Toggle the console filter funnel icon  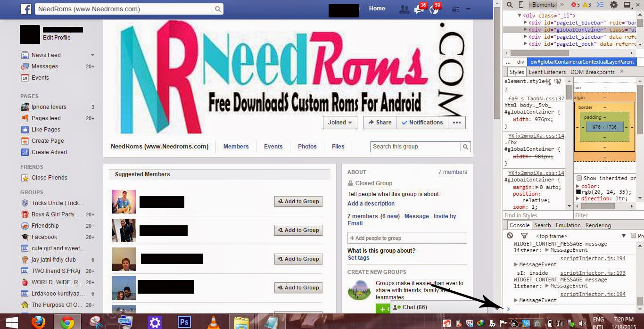coord(524,236)
